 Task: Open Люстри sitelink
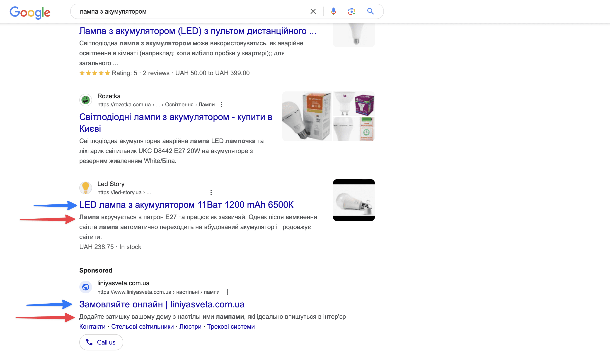190,327
